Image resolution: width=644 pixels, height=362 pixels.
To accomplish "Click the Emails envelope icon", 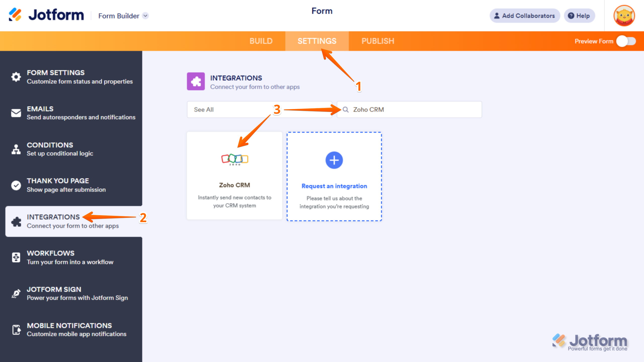I will pos(16,113).
